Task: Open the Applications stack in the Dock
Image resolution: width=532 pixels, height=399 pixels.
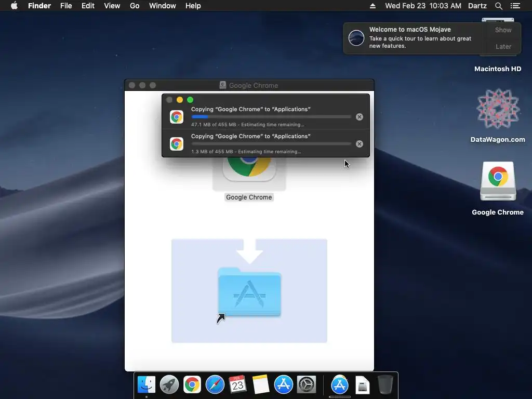Action: pos(340,385)
